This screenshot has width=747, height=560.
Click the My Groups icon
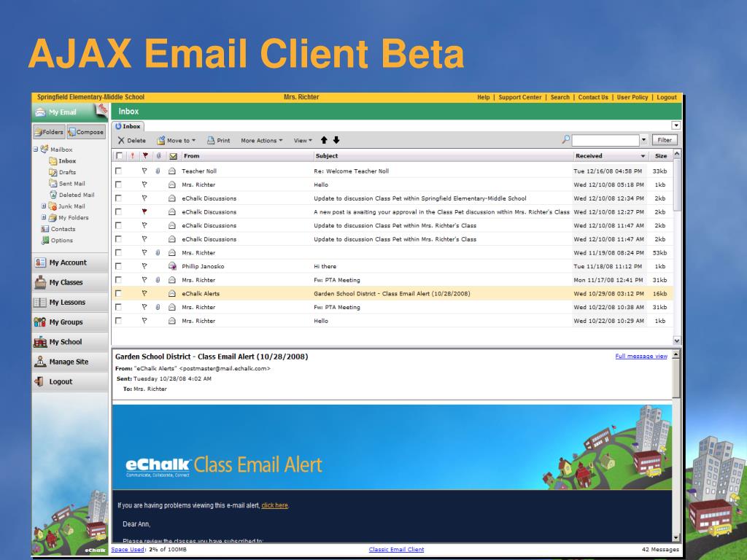coord(40,322)
